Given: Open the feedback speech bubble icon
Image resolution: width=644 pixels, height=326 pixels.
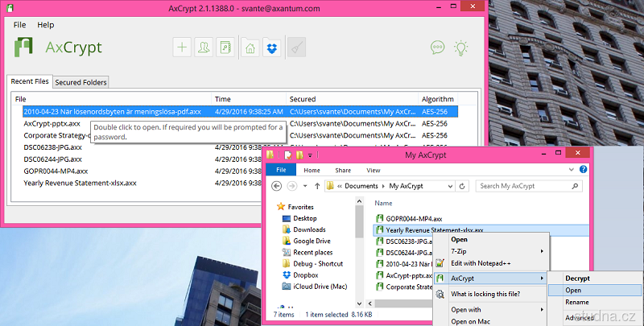Looking at the screenshot, I should coord(438,47).
